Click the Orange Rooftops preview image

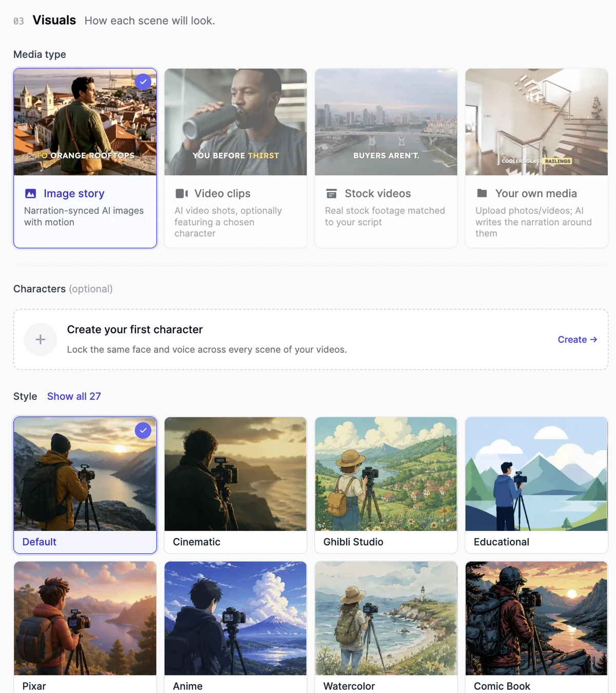tap(85, 122)
